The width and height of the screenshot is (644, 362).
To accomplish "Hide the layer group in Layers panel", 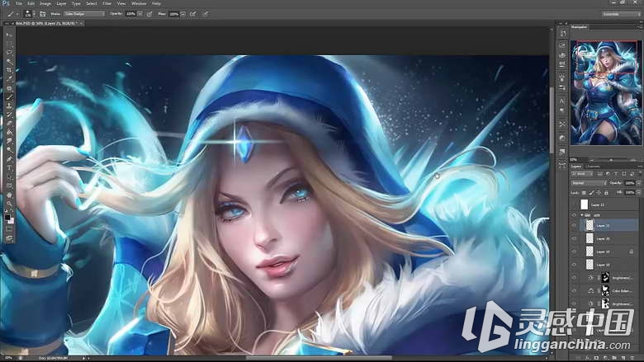I will [x=574, y=215].
